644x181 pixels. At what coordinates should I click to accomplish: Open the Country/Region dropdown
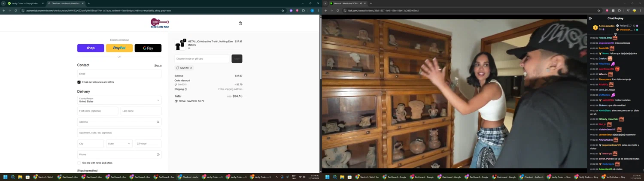(x=119, y=100)
